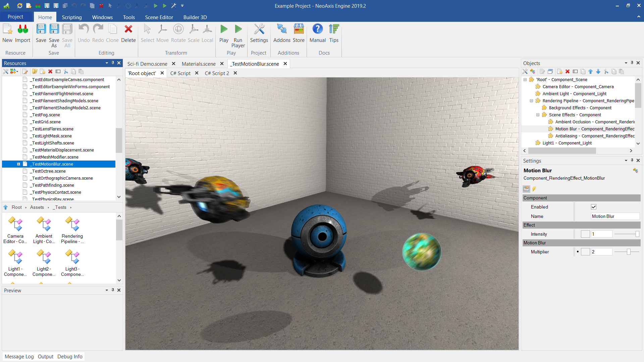Switch to the events lightning tab in Settings
The image size is (644, 362).
(534, 189)
